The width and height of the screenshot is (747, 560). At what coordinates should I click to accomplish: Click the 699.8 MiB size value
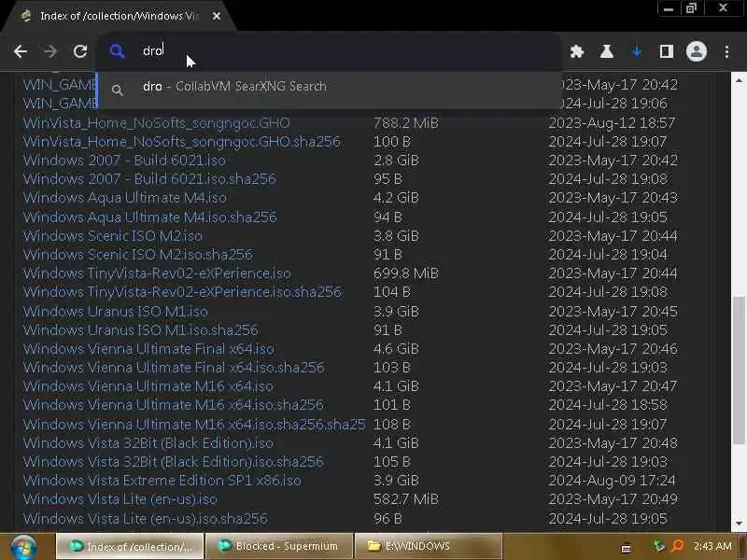pos(406,273)
